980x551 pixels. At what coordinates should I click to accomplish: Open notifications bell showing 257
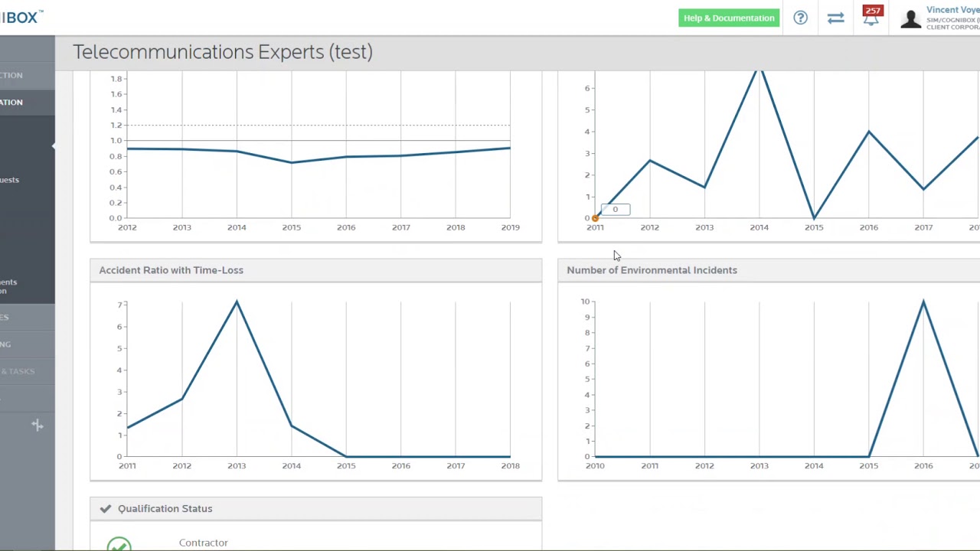point(871,17)
